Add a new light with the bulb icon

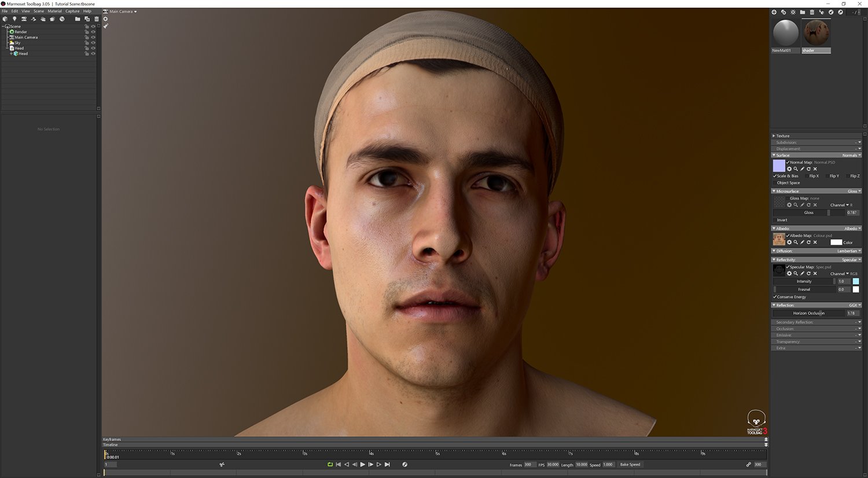[x=14, y=19]
